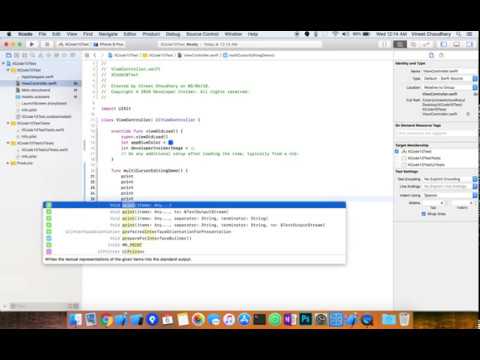Open the Editor menu
The width and height of the screenshot is (480, 360).
(x=130, y=34)
